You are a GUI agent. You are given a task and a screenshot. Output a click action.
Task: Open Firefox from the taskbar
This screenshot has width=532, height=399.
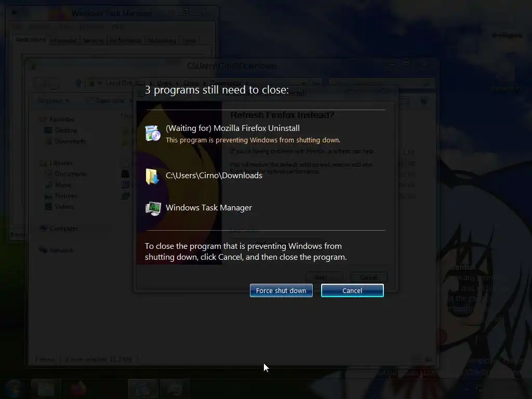78,389
